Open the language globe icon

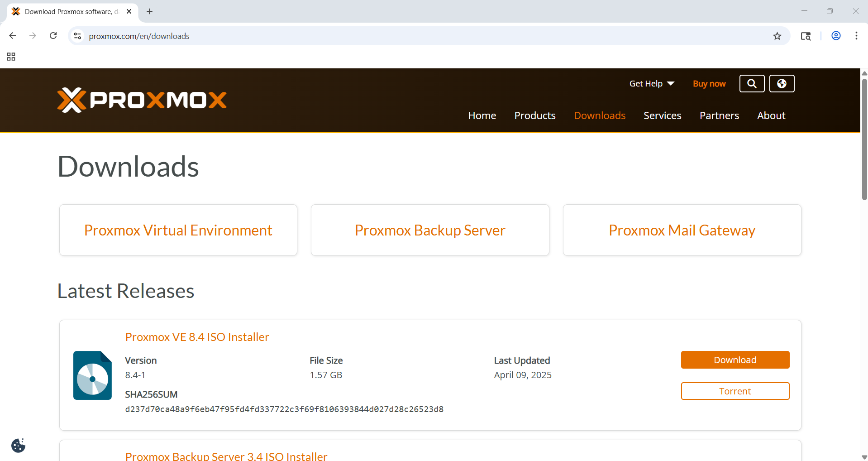(782, 83)
